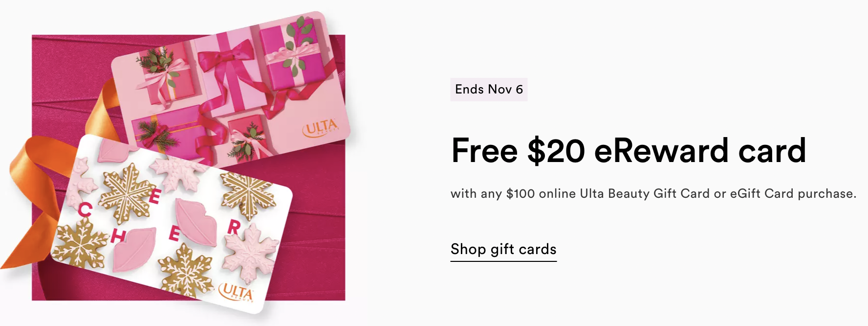The image size is (868, 326).
Task: Click the red letter H on CHEER card
Action: pyautogui.click(x=117, y=237)
